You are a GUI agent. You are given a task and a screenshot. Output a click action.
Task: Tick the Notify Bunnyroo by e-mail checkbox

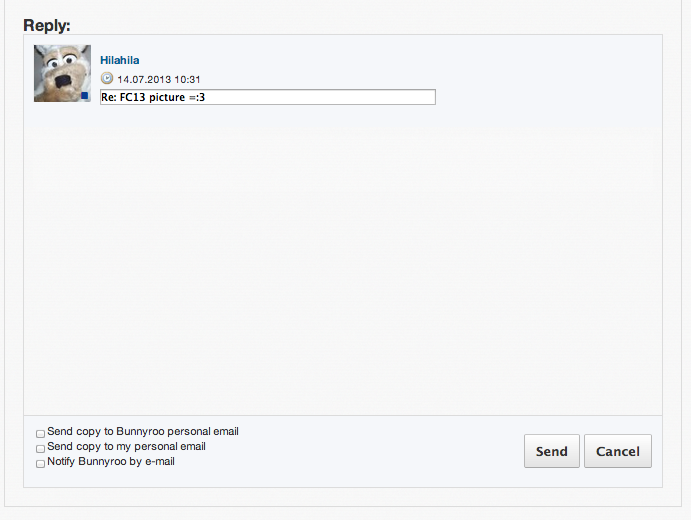click(41, 464)
